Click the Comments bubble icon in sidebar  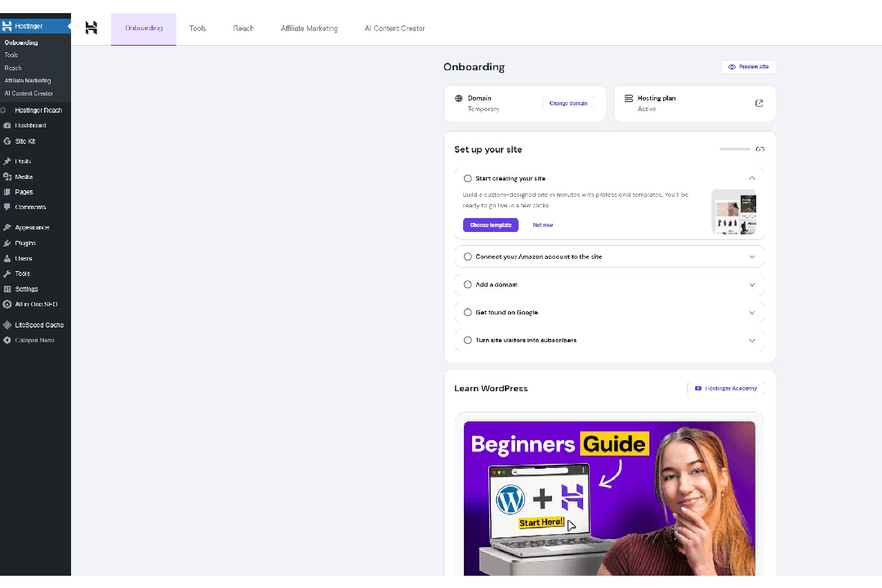click(x=7, y=207)
